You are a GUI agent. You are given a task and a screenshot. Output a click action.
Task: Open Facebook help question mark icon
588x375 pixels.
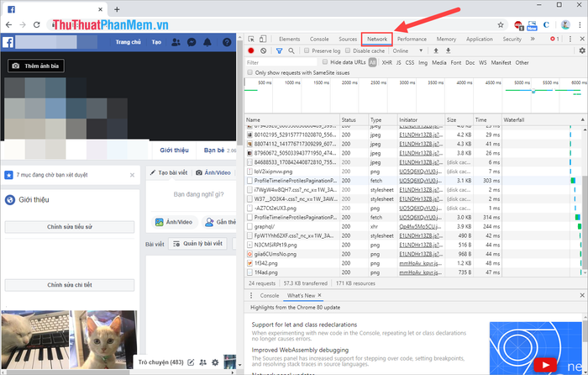[227, 42]
